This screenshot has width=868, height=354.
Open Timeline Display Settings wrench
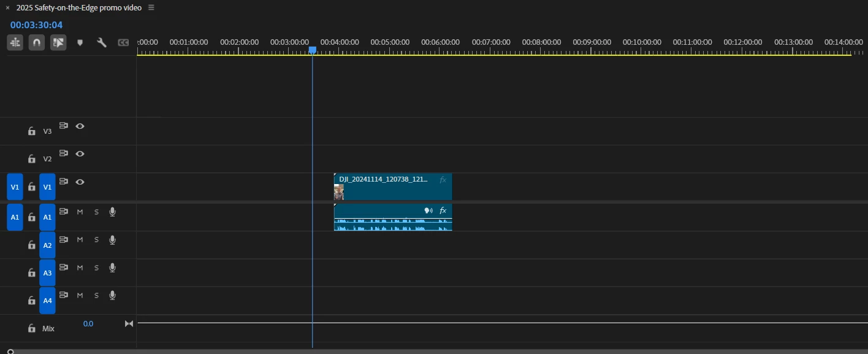[102, 42]
